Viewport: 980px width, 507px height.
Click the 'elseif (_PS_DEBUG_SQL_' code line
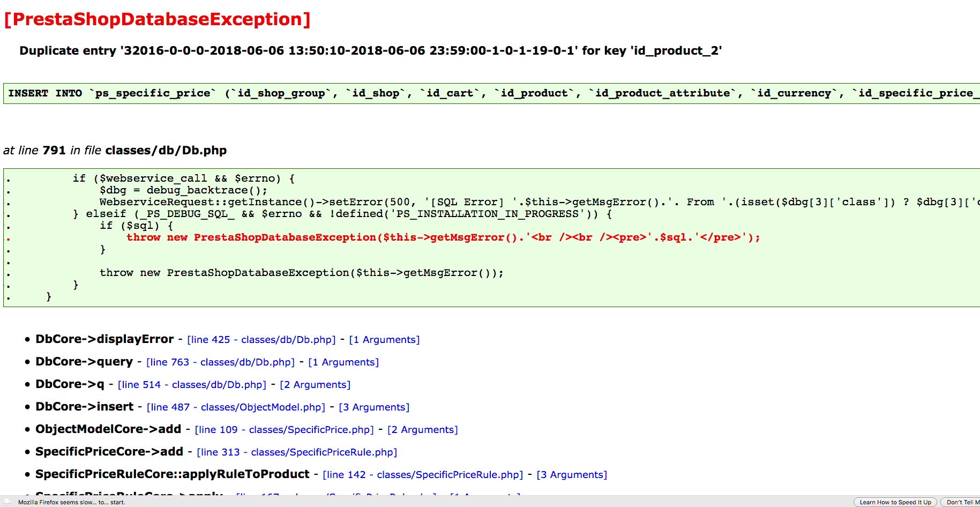[342, 214]
